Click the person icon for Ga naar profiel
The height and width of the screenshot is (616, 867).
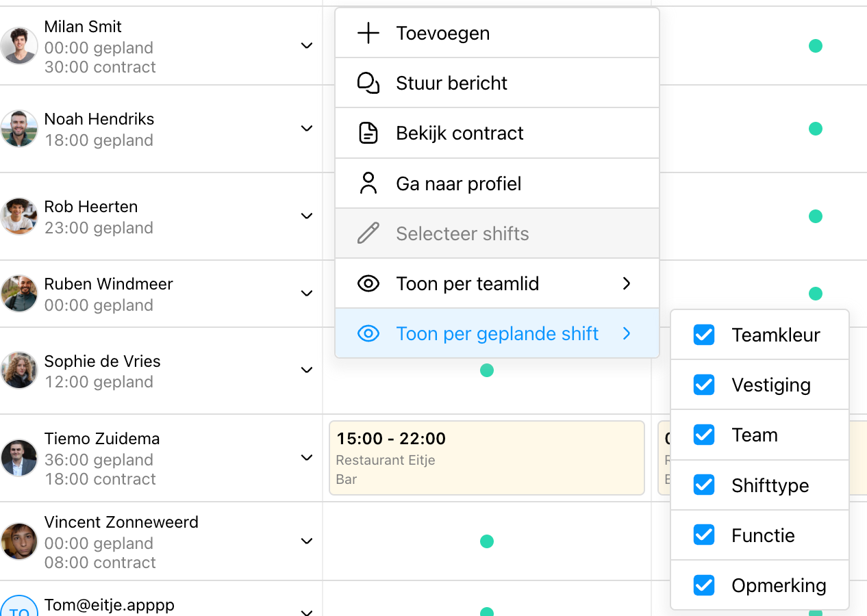click(368, 183)
